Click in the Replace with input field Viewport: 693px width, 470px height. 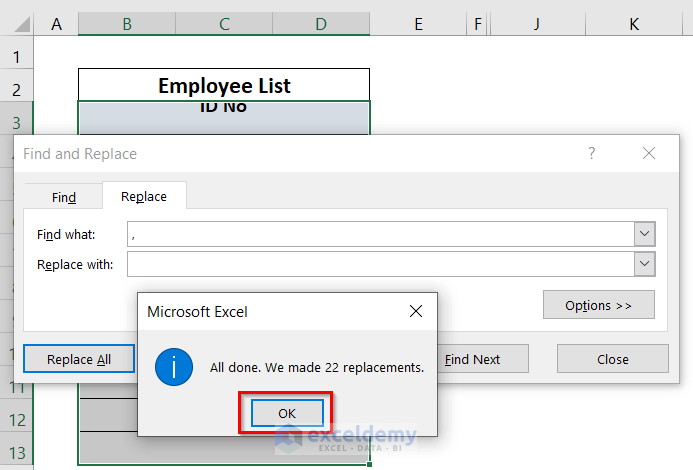point(380,264)
